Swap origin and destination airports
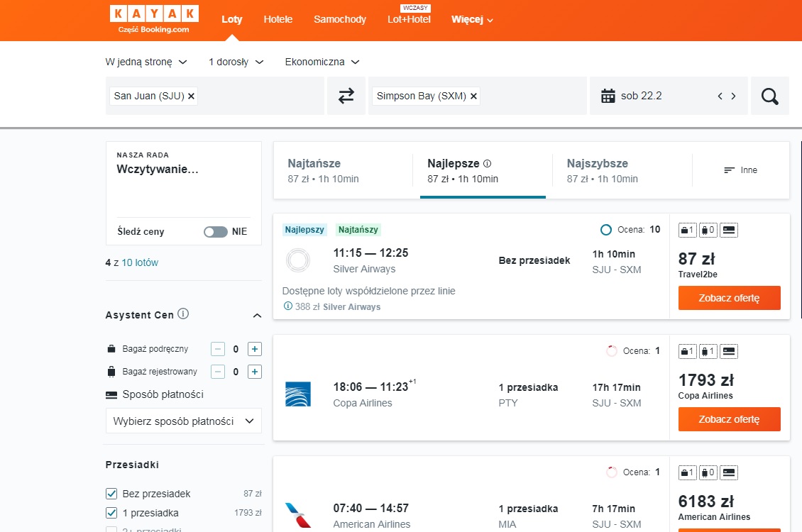Screen dimensions: 802x532 click(x=346, y=96)
